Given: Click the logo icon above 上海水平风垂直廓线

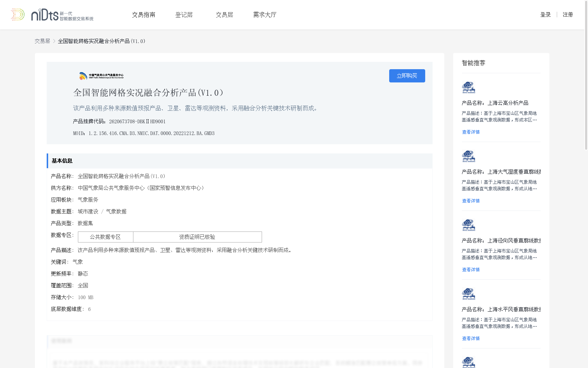Looking at the screenshot, I should click(469, 294).
